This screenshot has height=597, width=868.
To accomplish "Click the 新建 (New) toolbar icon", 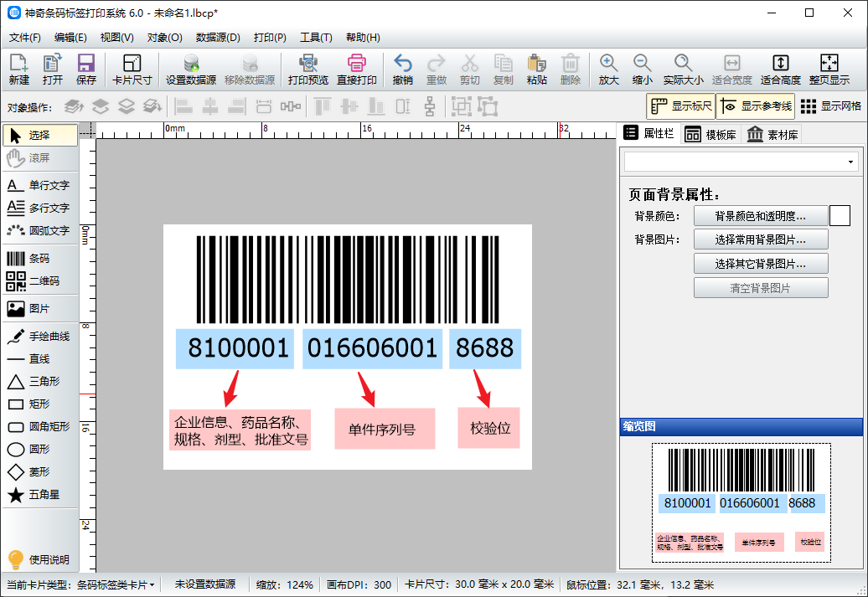I will coord(18,69).
